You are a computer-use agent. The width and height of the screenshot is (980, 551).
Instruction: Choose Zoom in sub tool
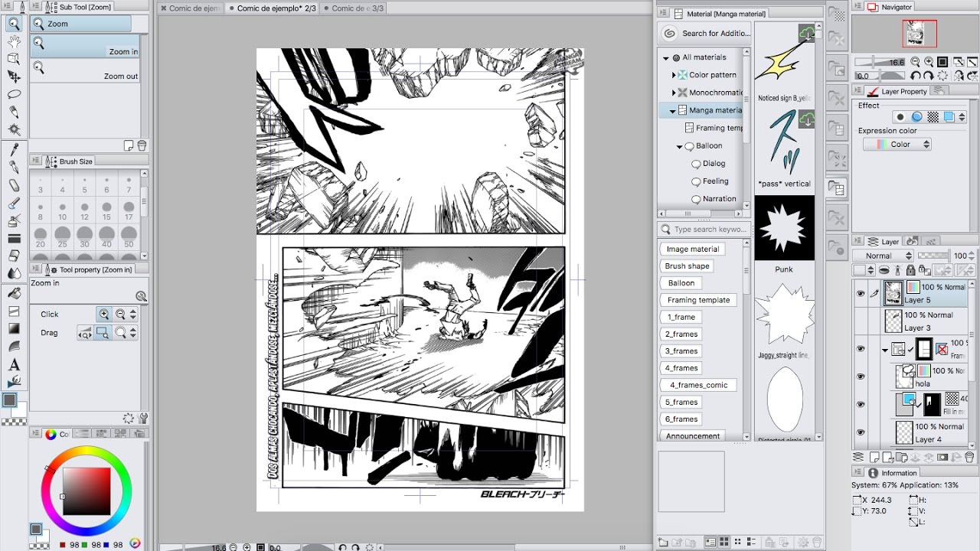tap(85, 46)
